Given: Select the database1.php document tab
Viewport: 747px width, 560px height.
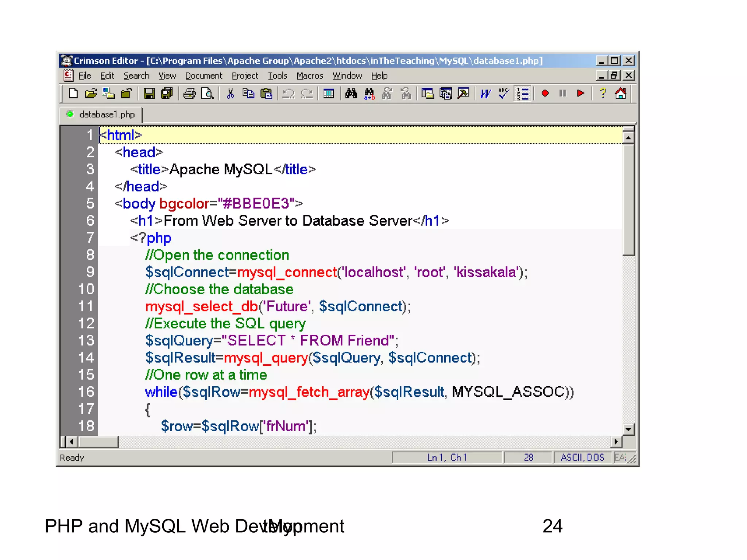Looking at the screenshot, I should click(101, 114).
